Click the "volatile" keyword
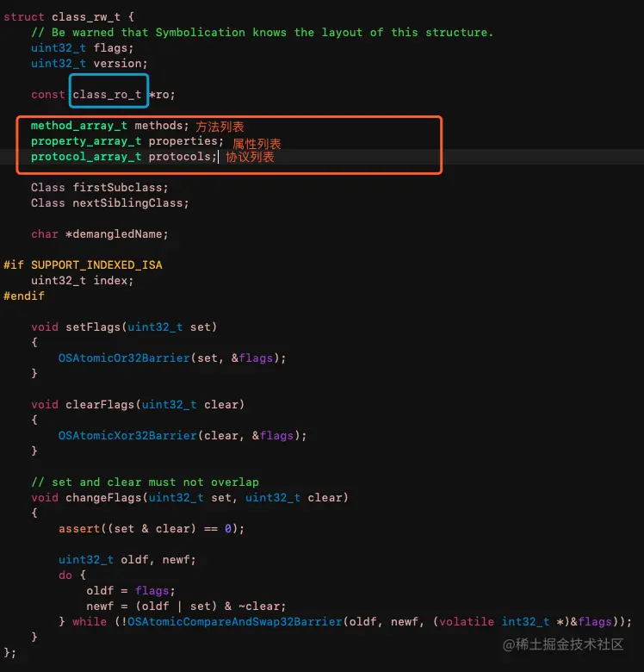 tap(467, 621)
